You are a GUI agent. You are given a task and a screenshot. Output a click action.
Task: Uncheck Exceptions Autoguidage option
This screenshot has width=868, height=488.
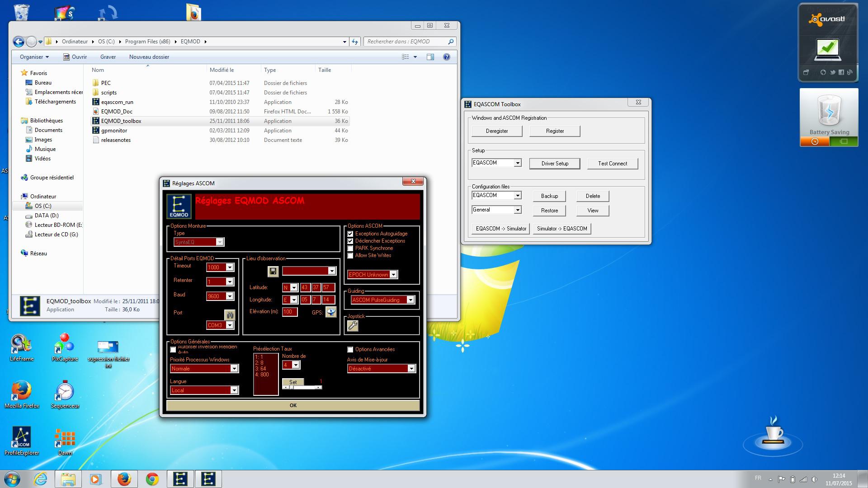coord(350,234)
